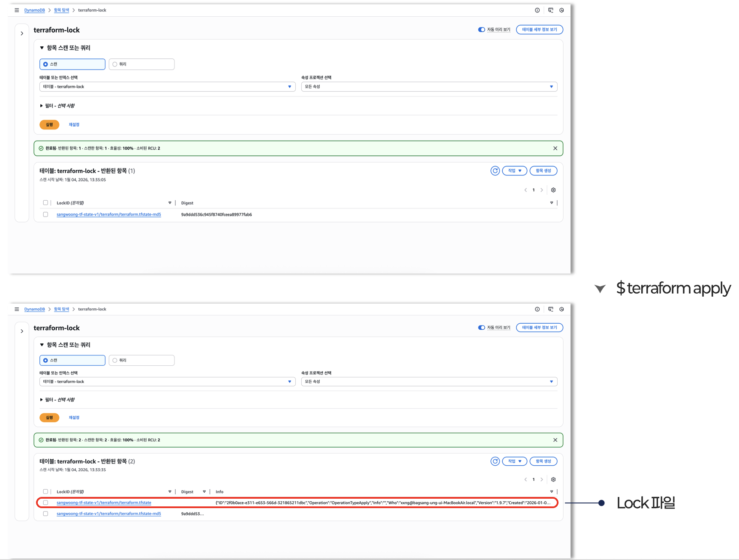Open the 속성 프로젝션 선택 dropdown in the lower console
This screenshot has height=560, width=739.
429,382
